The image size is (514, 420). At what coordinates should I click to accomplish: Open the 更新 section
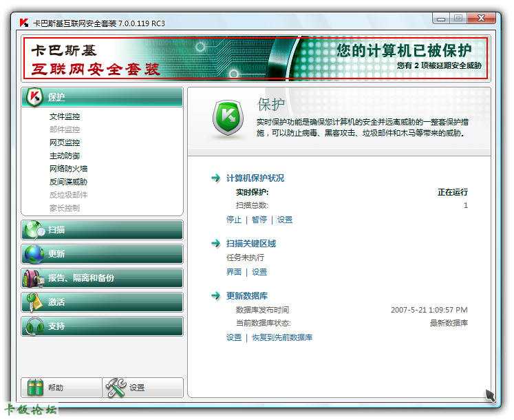102,254
